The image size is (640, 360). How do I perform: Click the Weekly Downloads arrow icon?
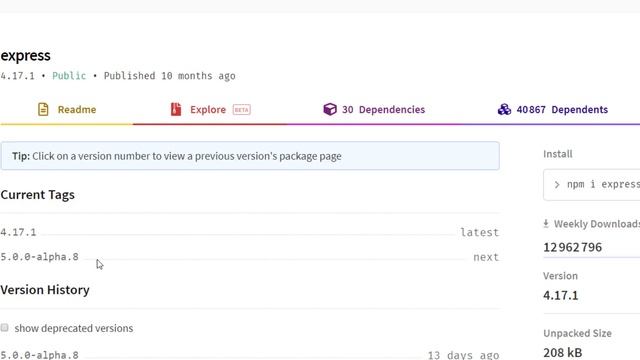546,224
